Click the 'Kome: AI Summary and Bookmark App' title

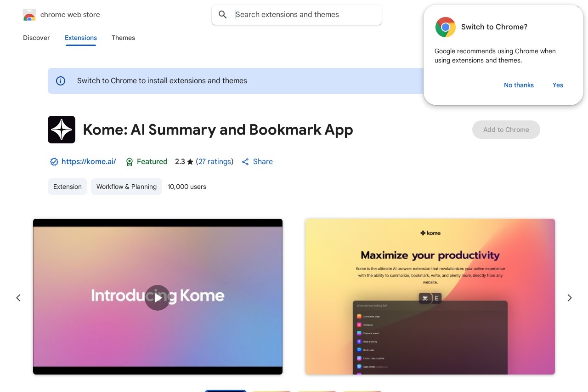point(218,130)
